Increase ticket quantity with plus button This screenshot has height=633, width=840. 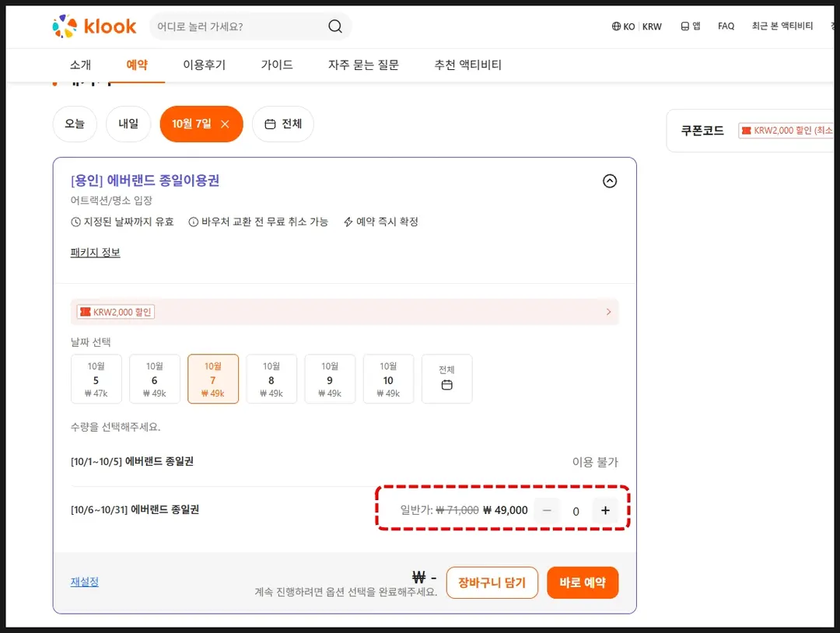click(605, 510)
